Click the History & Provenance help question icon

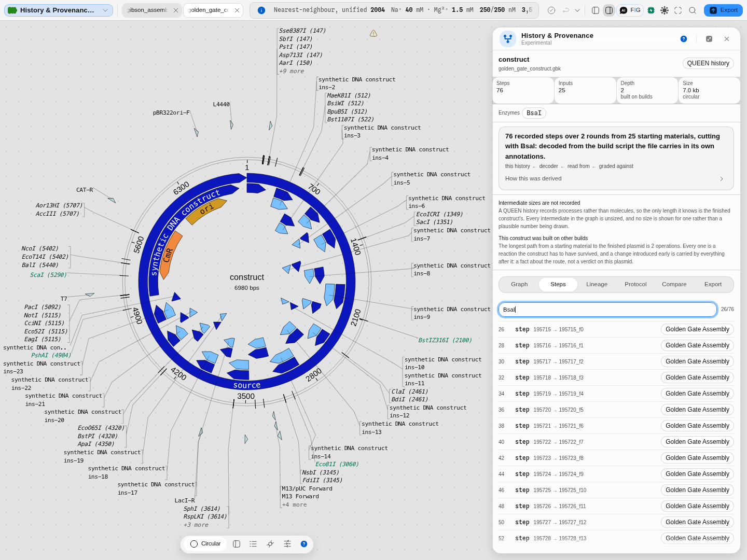tap(684, 39)
